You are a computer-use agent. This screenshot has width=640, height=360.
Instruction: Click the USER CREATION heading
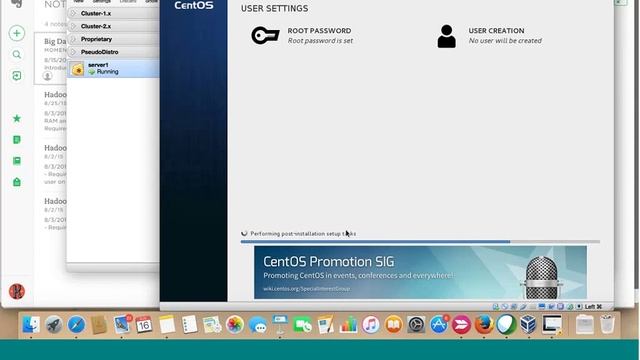pos(496,31)
